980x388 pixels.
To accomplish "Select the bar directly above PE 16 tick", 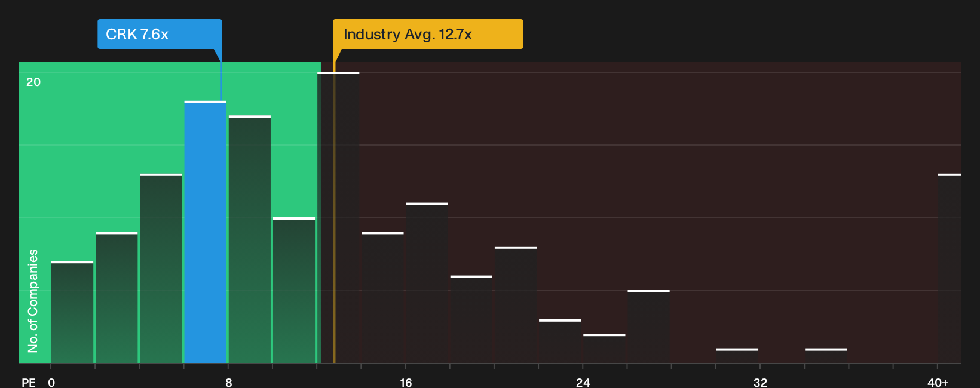I will 427,283.
